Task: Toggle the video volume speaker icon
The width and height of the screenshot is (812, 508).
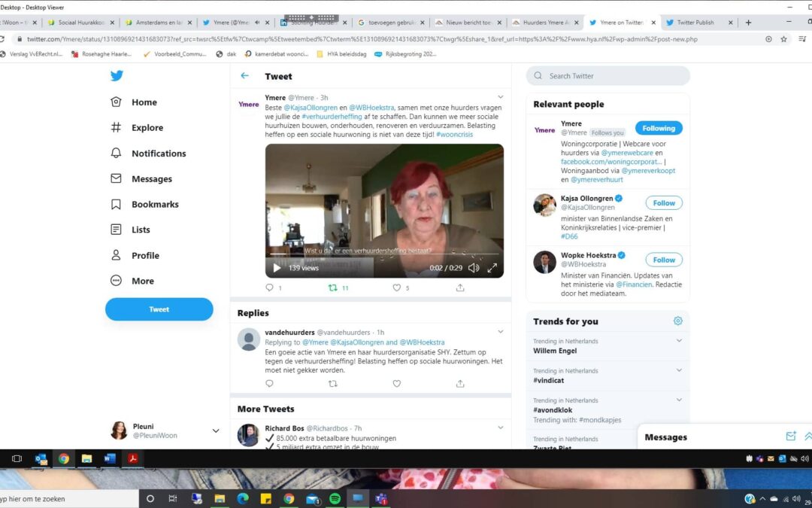Action: (474, 268)
